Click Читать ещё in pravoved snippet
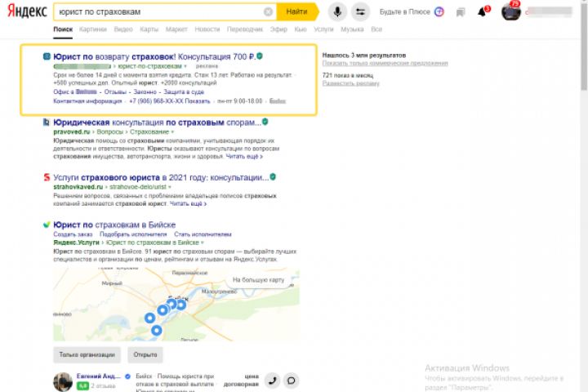Viewport: 588px width, 392px height. point(244,157)
